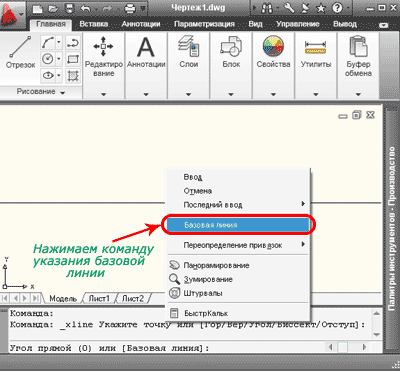
Task: Choose Ввод in the context menu
Action: (238, 177)
